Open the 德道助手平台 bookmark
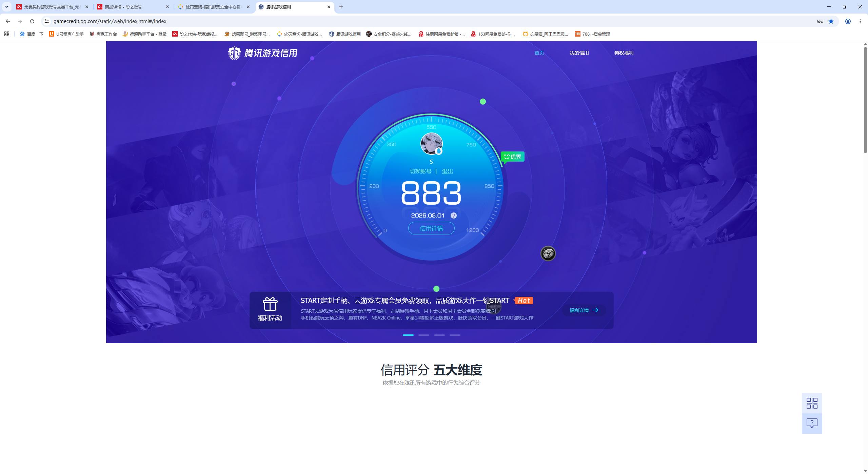Screen dimensions: 868x474 tap(145, 34)
